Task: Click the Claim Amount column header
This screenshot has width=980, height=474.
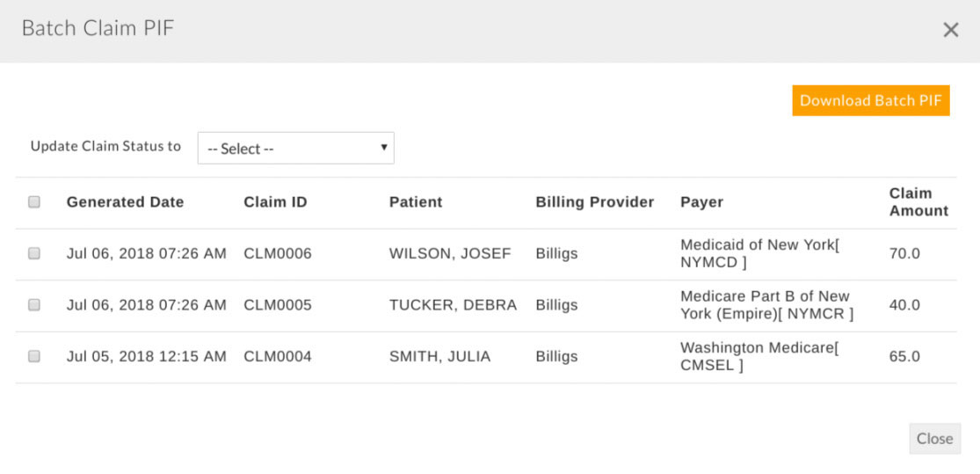Action: click(x=918, y=202)
